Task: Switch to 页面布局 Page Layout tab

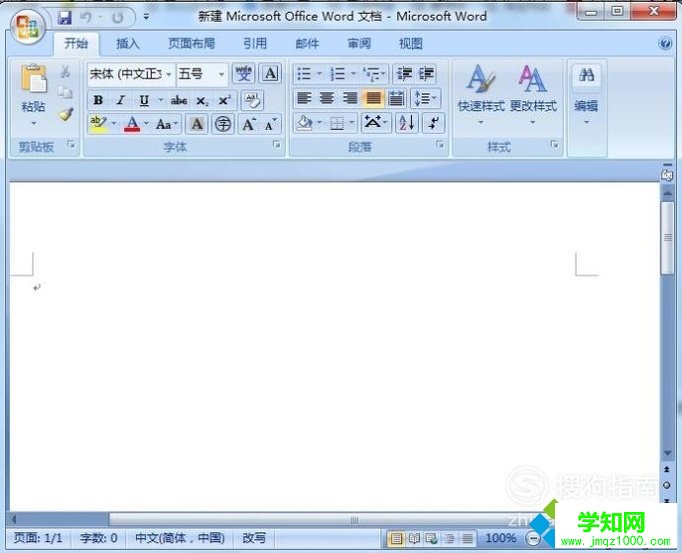Action: [192, 44]
